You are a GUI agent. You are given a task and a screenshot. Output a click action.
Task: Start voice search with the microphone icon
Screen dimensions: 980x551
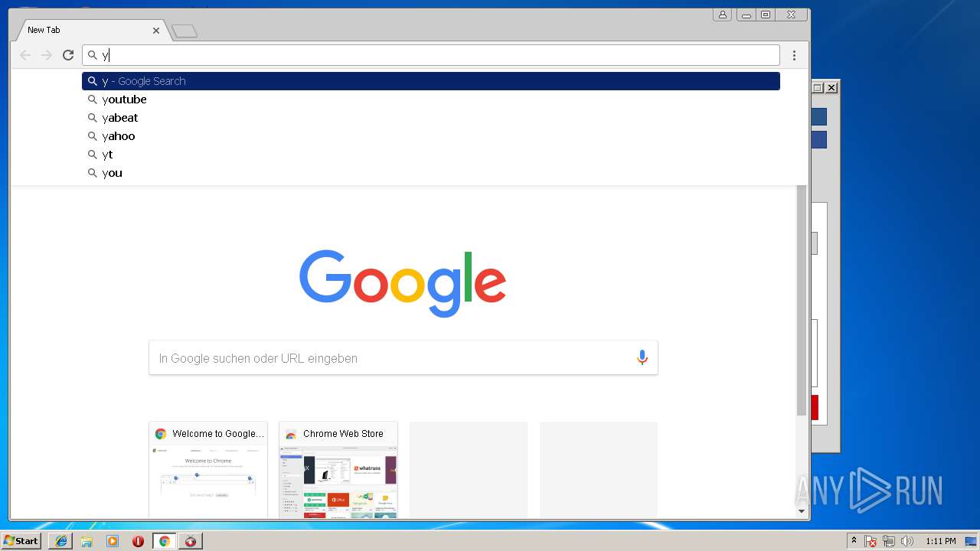click(642, 357)
